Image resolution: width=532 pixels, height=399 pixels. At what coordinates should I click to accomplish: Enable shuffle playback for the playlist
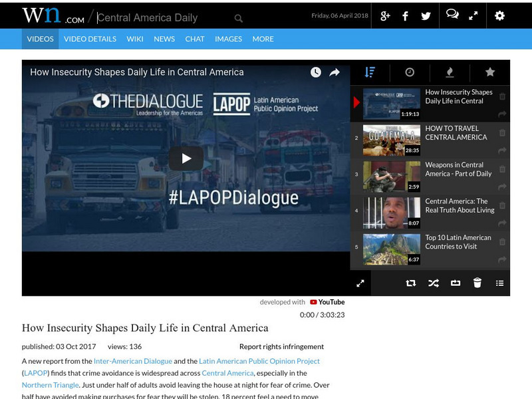pyautogui.click(x=434, y=283)
